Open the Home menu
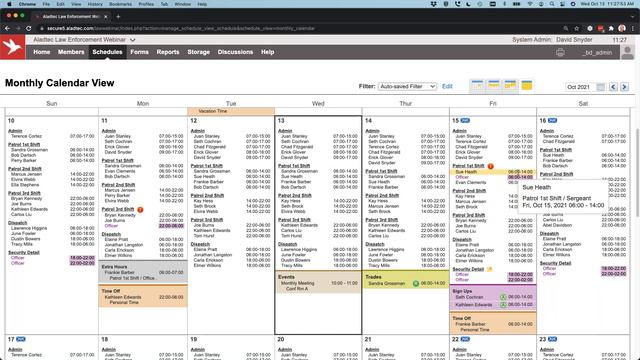The width and height of the screenshot is (640, 360). click(x=42, y=52)
